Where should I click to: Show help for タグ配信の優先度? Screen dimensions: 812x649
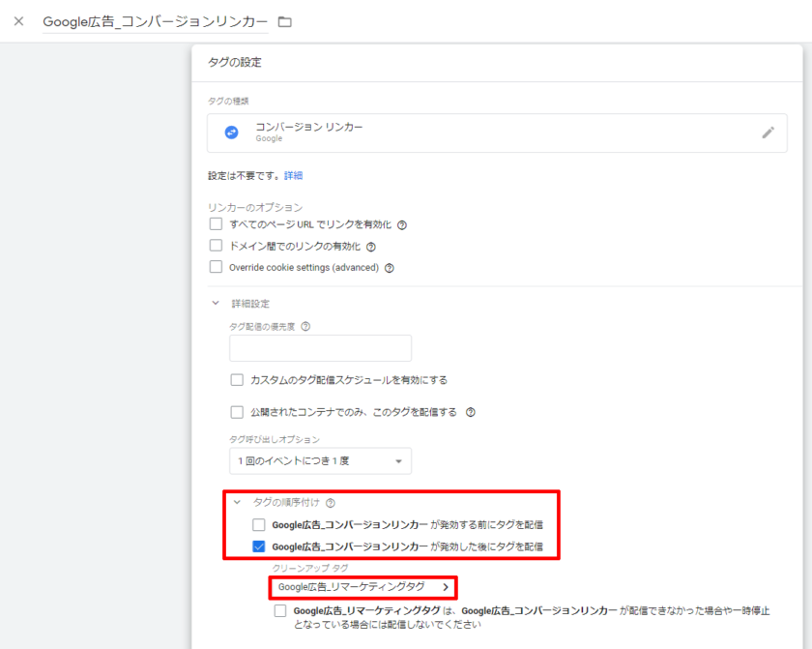pyautogui.click(x=305, y=326)
